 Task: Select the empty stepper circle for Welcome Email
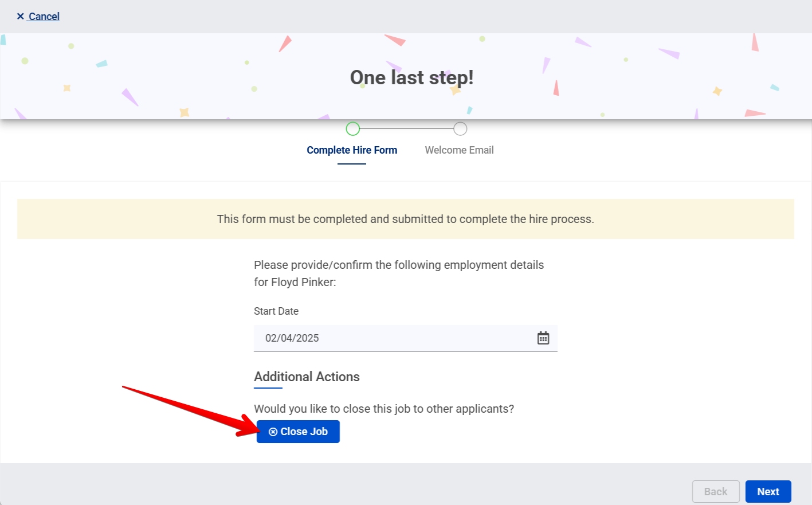460,128
